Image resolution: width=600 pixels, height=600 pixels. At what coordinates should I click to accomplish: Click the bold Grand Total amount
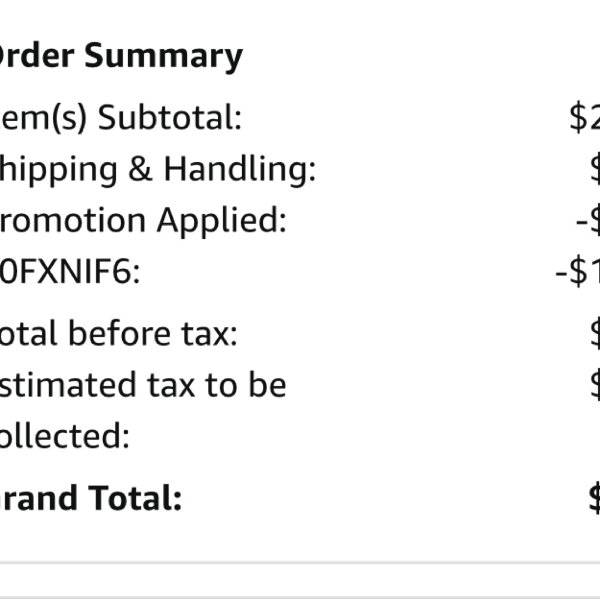[x=595, y=498]
